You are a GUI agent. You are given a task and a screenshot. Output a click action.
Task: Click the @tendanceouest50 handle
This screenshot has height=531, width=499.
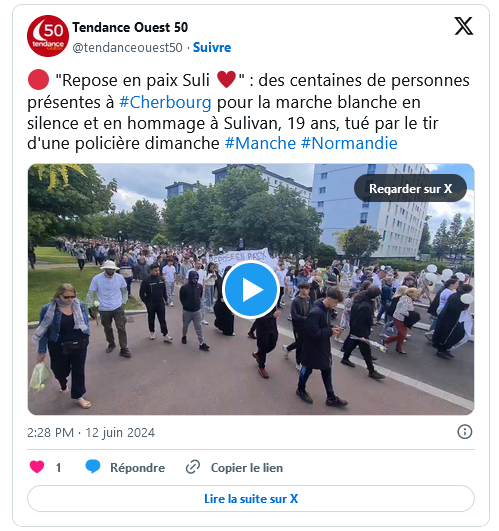coord(128,47)
